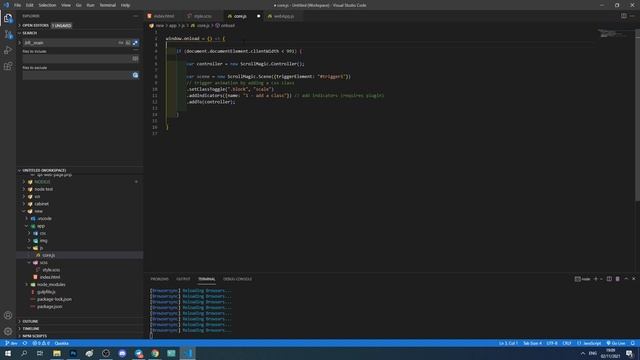
Task: Open the Terminal menu
Action: [x=108, y=5]
